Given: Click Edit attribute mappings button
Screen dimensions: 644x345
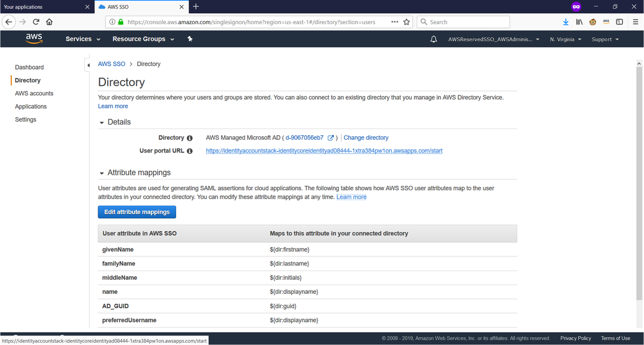Looking at the screenshot, I should click(x=137, y=213).
